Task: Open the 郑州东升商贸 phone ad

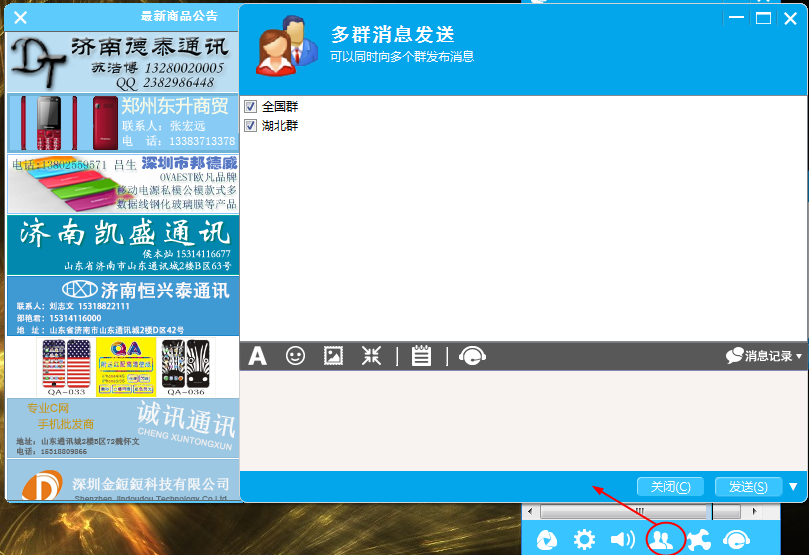Action: tap(123, 123)
